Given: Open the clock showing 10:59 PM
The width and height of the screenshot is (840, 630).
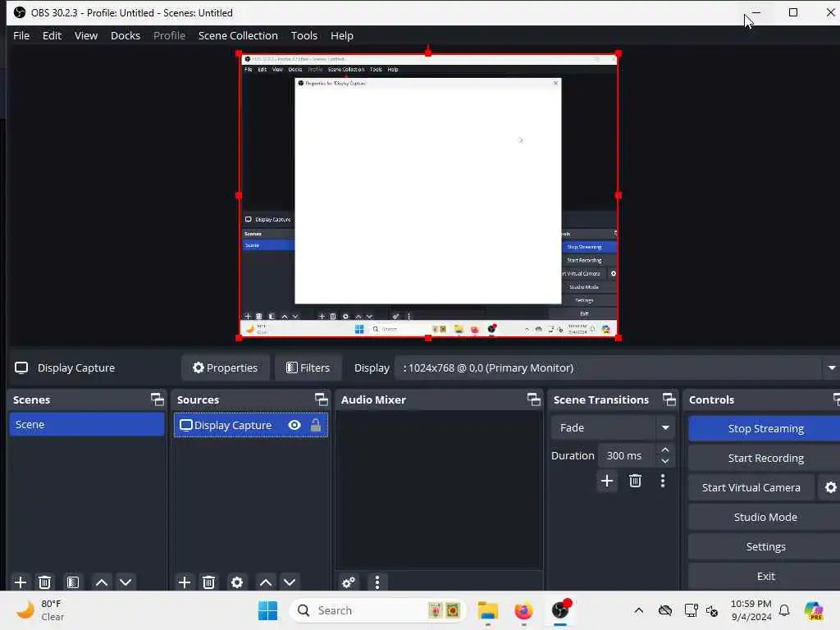Looking at the screenshot, I should 751,610.
